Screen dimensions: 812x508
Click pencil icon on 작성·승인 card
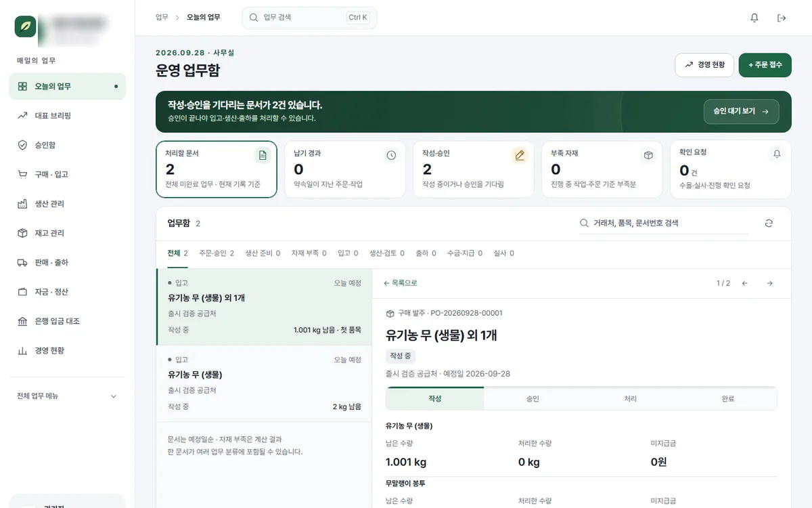pyautogui.click(x=520, y=155)
